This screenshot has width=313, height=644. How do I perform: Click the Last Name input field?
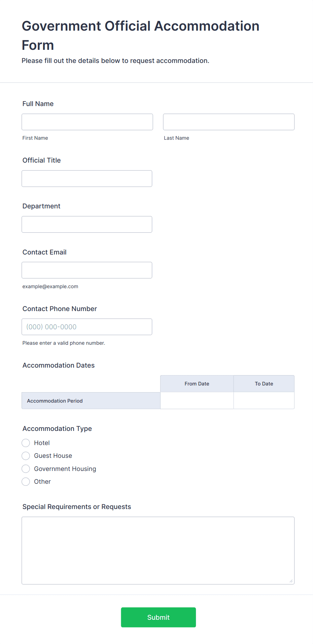click(229, 122)
